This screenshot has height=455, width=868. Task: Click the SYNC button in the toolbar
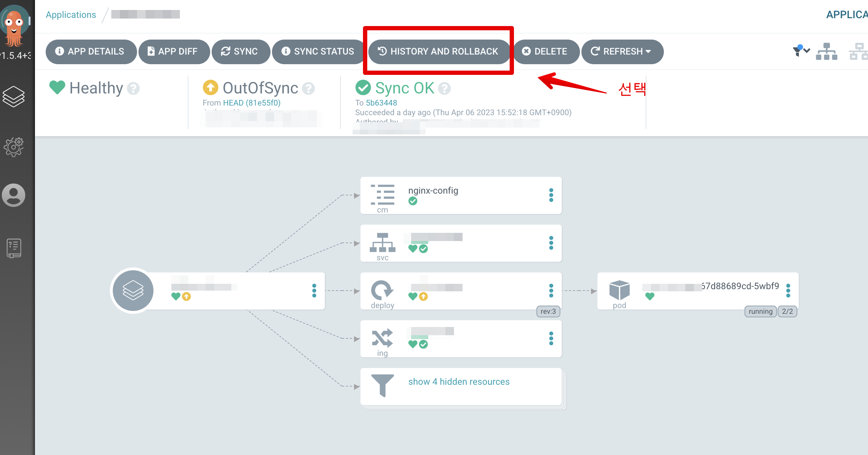click(240, 52)
